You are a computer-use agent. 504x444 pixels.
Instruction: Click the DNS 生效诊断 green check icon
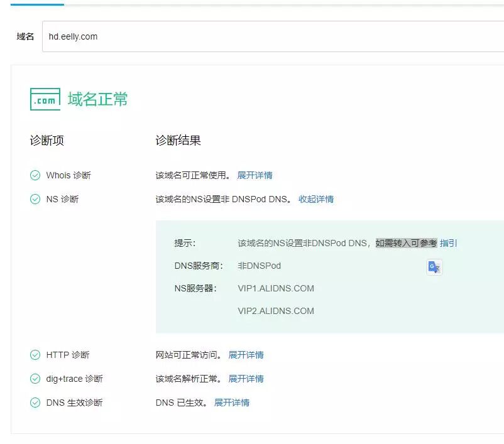tap(35, 403)
